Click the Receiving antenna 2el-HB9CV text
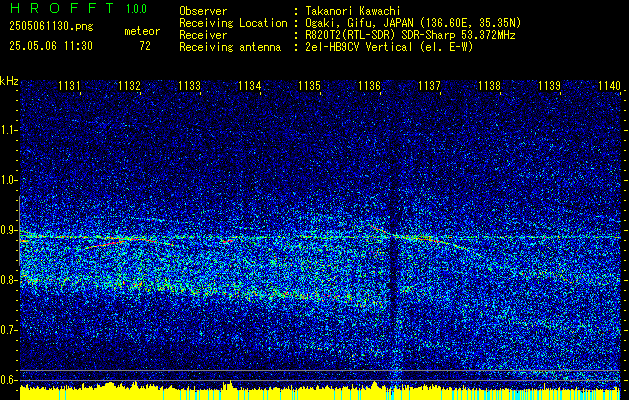The image size is (629, 400). (389, 47)
